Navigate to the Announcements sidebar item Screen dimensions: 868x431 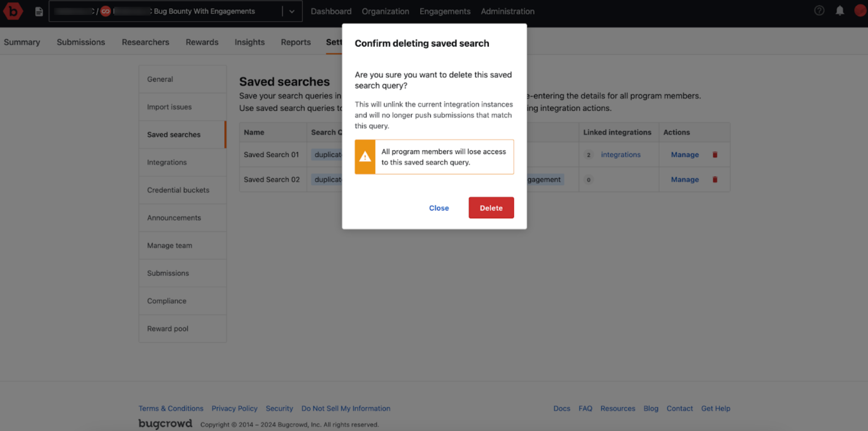174,217
